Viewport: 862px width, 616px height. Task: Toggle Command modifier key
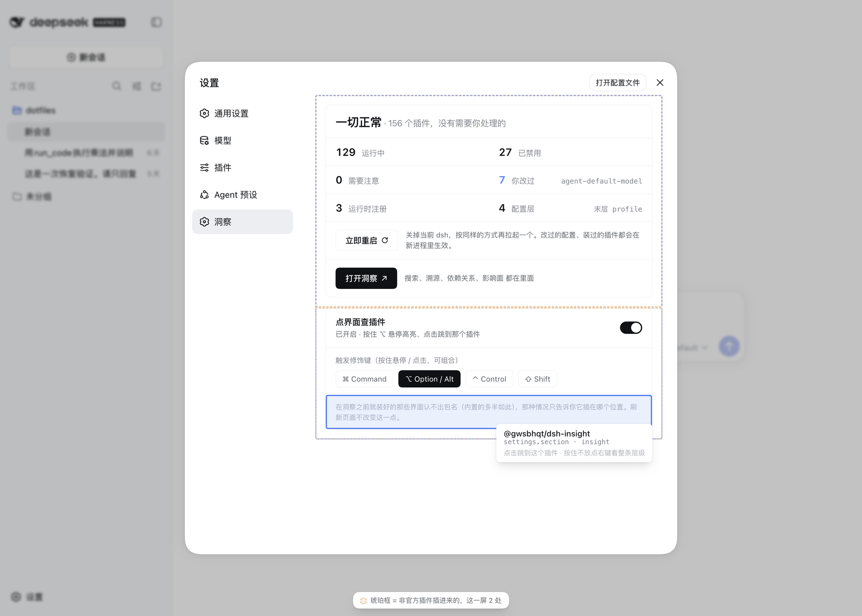pos(364,379)
